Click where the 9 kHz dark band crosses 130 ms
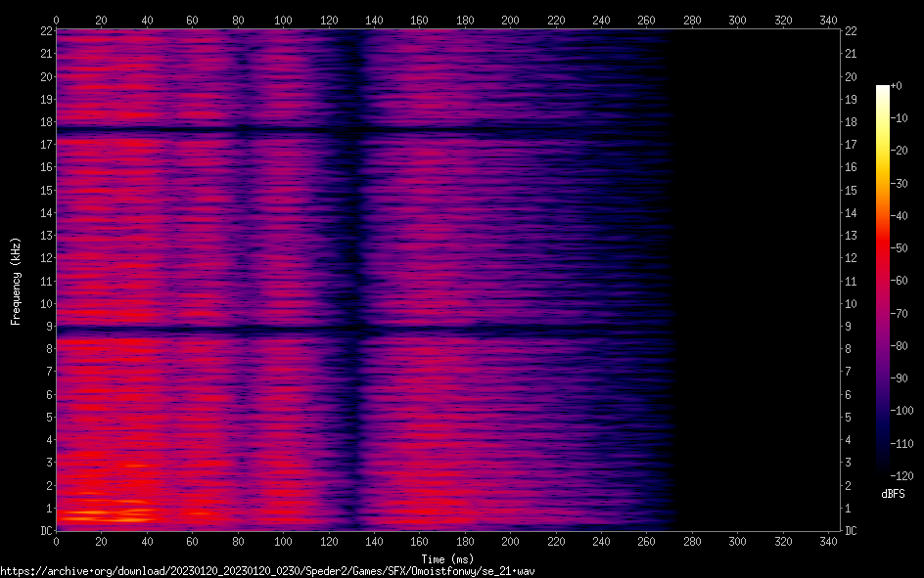Image resolution: width=924 pixels, height=578 pixels. pyautogui.click(x=351, y=331)
